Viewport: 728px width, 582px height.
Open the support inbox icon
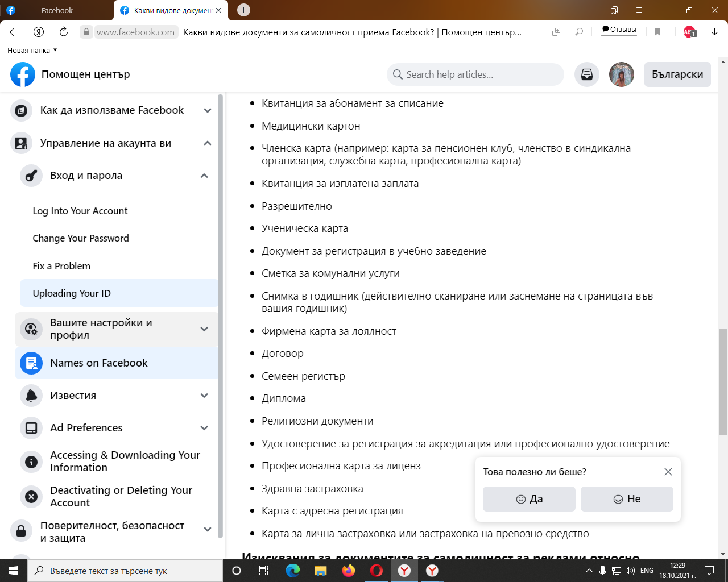click(587, 74)
